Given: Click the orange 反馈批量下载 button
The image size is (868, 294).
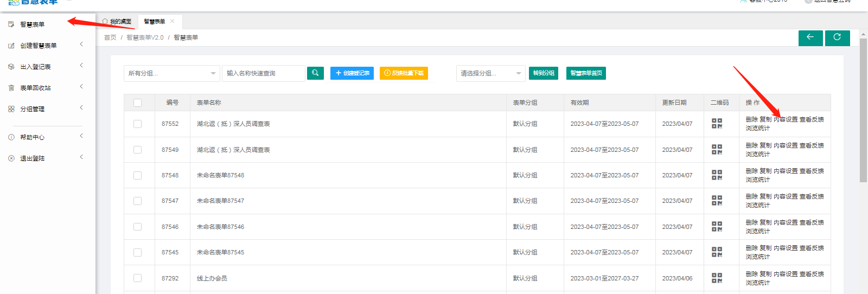Looking at the screenshot, I should 404,73.
